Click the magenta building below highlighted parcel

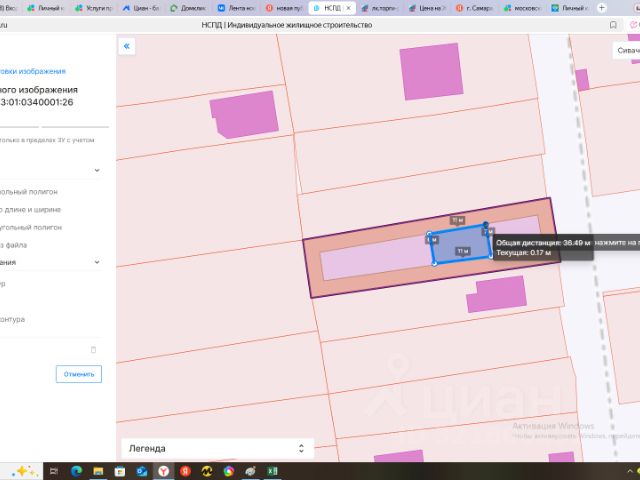click(497, 294)
